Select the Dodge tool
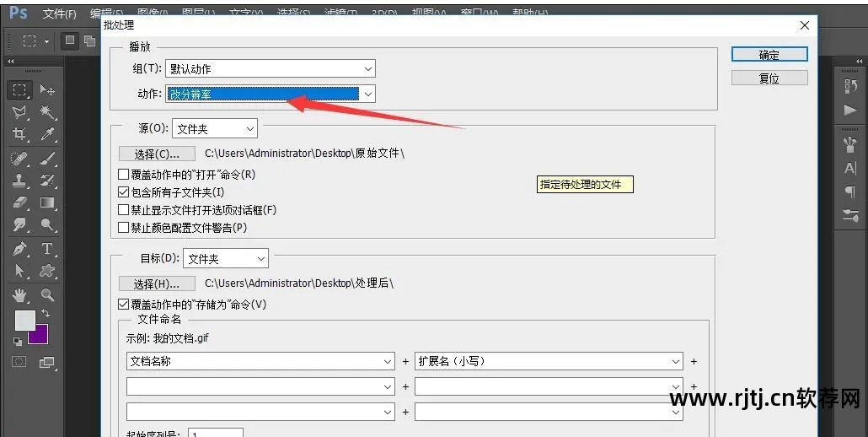This screenshot has height=437, width=868. [x=47, y=224]
